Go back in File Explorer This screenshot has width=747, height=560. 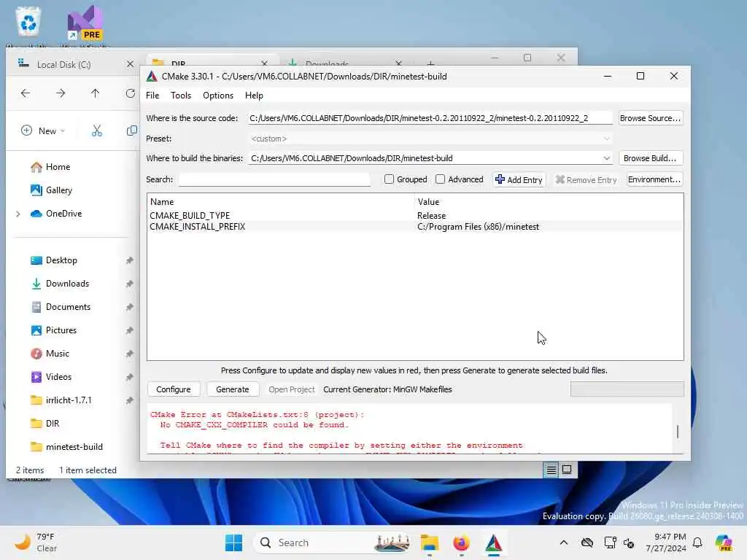[x=26, y=93]
